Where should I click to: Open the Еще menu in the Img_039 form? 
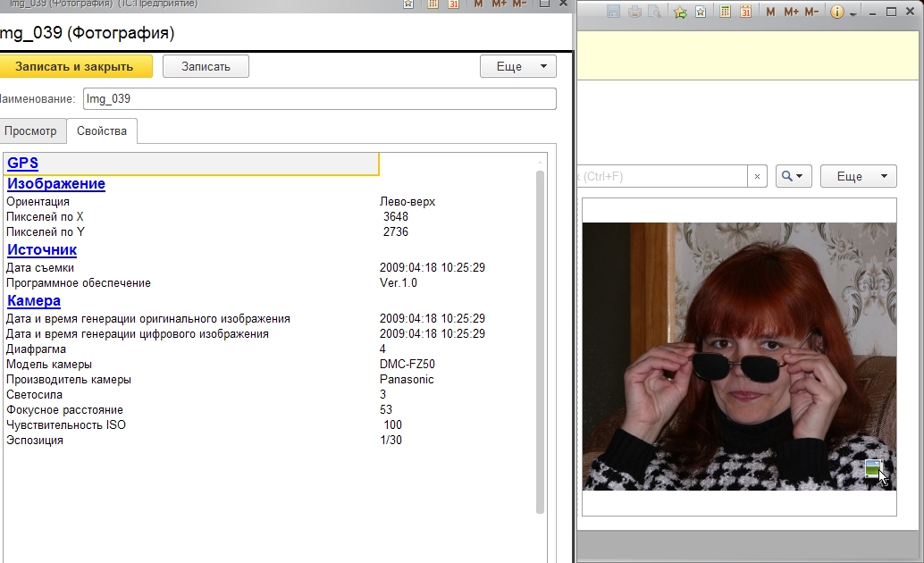(x=517, y=67)
